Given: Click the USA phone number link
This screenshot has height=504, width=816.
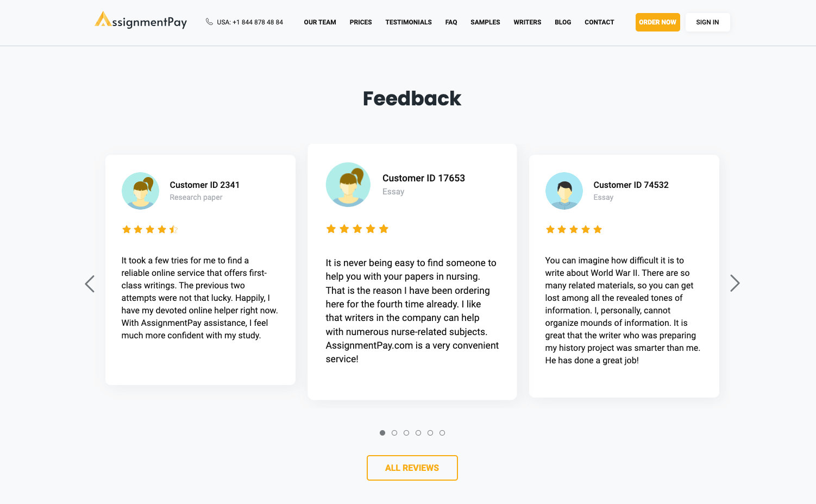Looking at the screenshot, I should (250, 22).
